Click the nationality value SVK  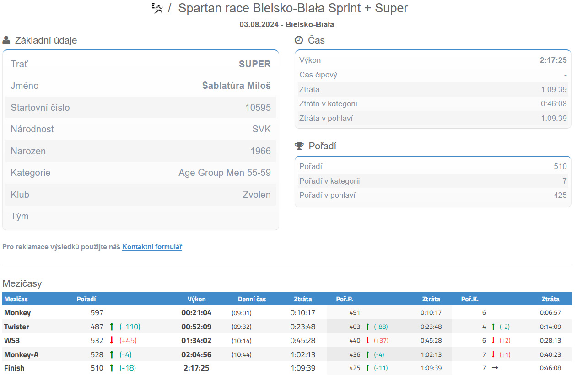262,129
